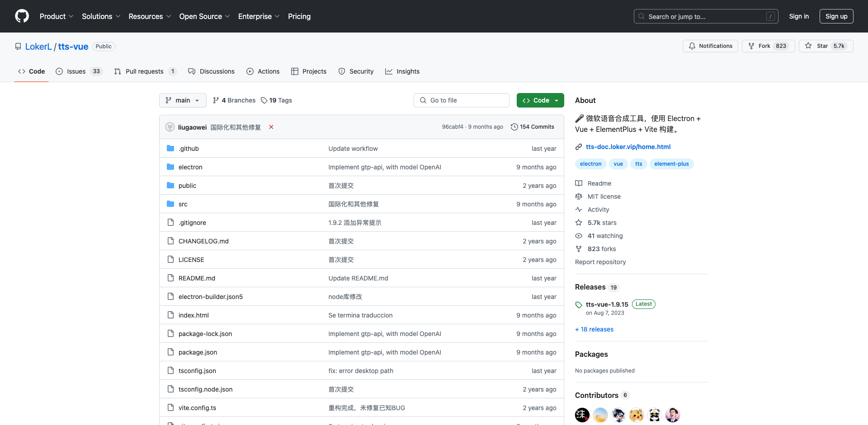Show the + 18 releases link
The width and height of the screenshot is (868, 425).
pos(594,329)
